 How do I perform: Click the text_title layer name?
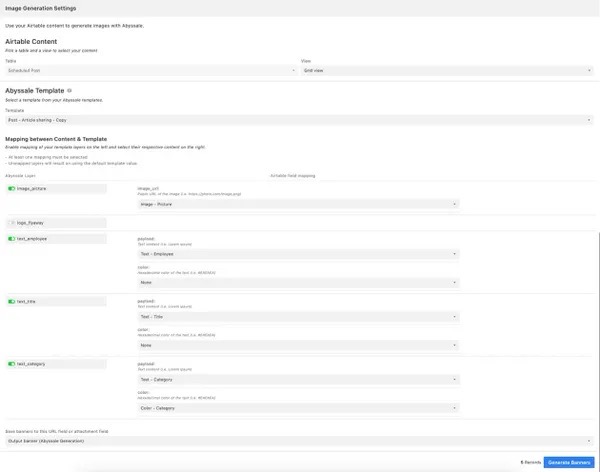(26, 301)
